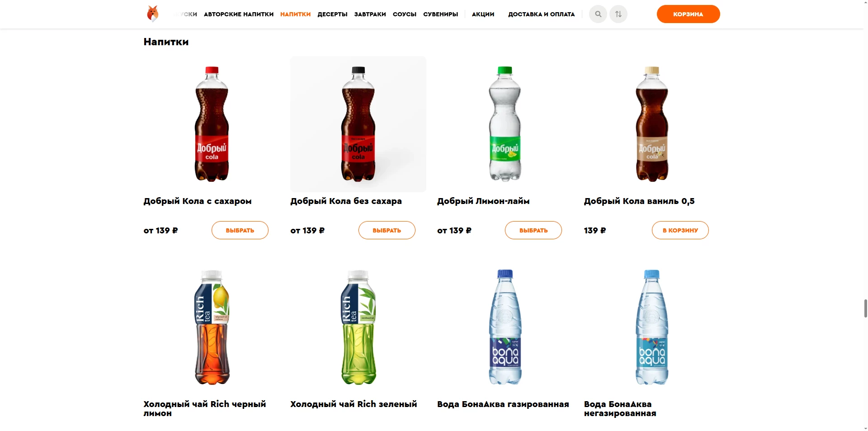Click Выбрать for Добрый Кола с сахаром
This screenshot has height=431, width=868.
(x=240, y=230)
